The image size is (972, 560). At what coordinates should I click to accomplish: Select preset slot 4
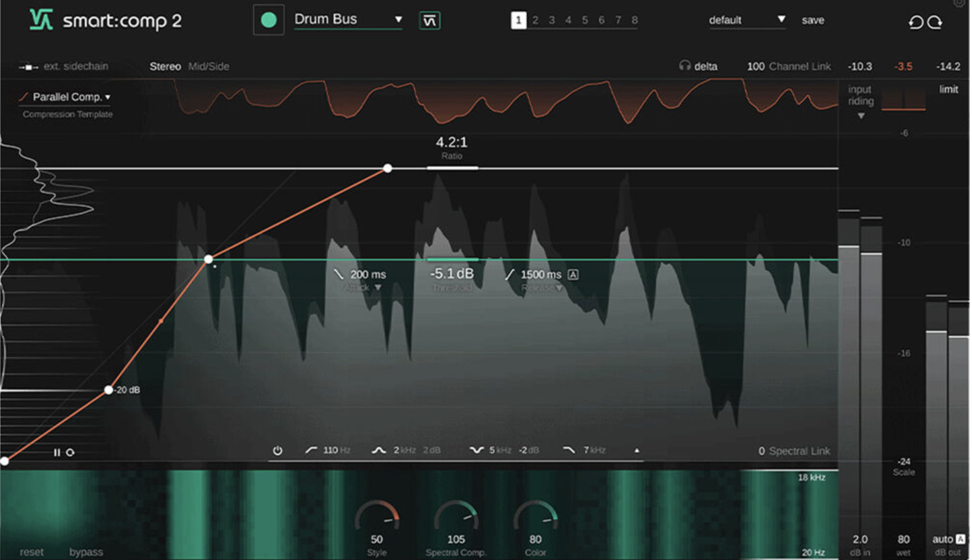click(x=568, y=20)
